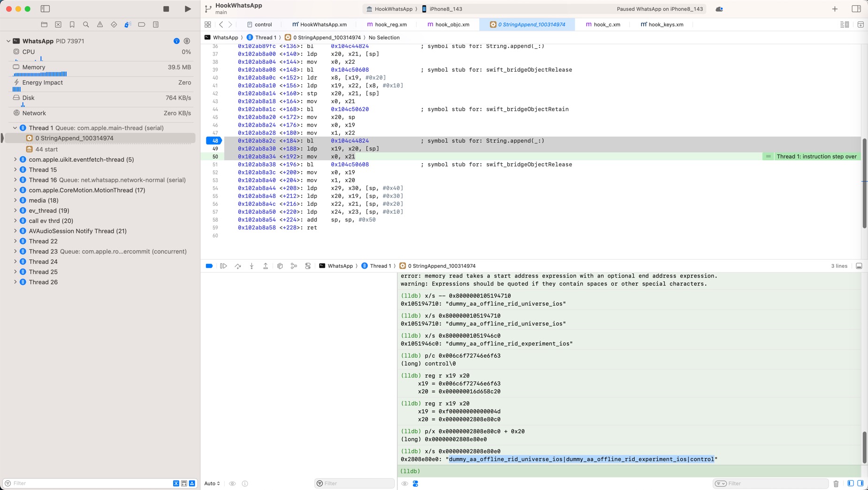
Task: Open the Auto variables scope dropdown
Action: click(212, 483)
